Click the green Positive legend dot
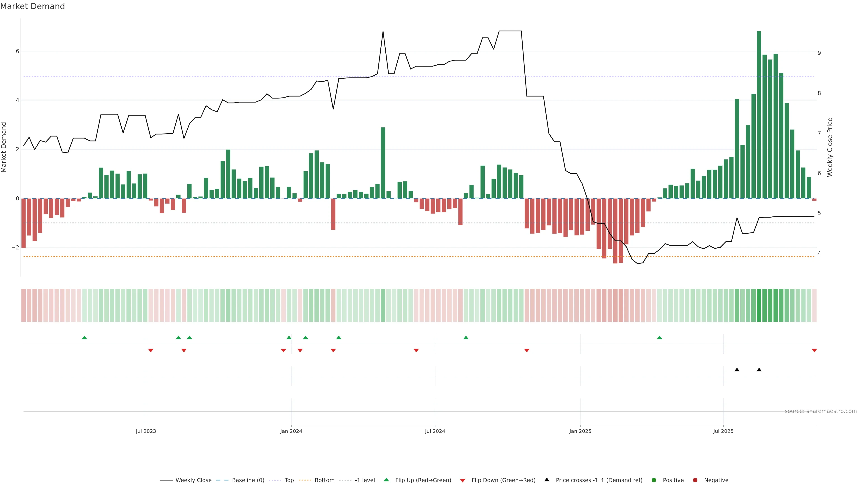 (654, 480)
